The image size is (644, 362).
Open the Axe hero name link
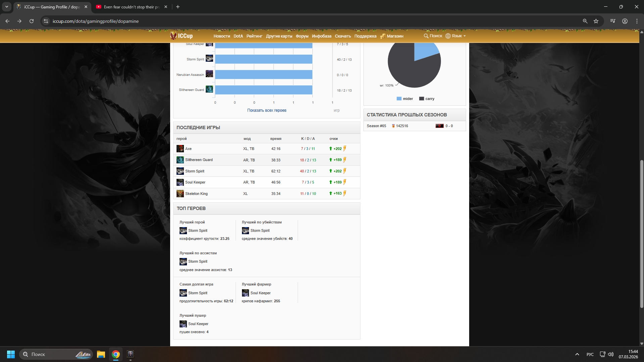pyautogui.click(x=189, y=149)
